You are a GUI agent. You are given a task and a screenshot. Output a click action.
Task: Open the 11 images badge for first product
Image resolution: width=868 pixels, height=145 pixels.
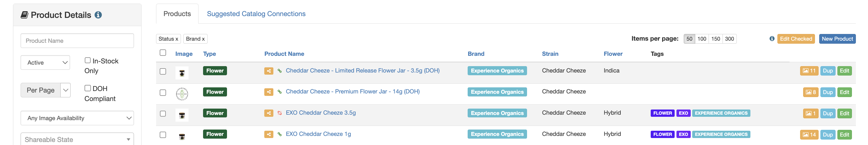tap(809, 71)
